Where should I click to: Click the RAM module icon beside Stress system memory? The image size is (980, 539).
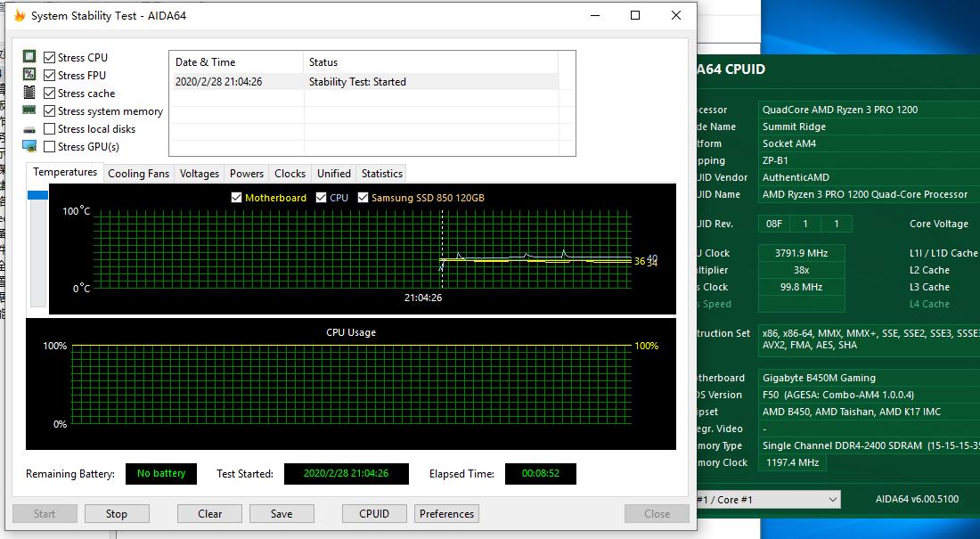tap(29, 110)
